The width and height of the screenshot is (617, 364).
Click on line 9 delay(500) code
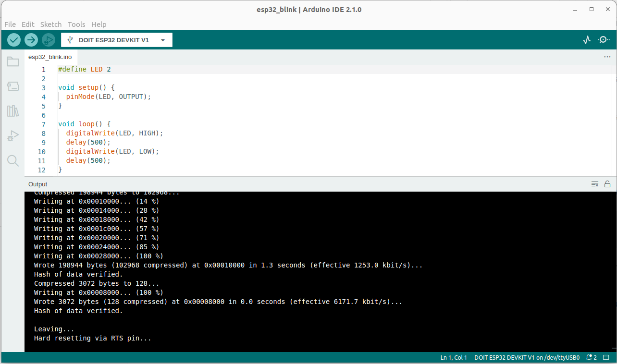[88, 142]
